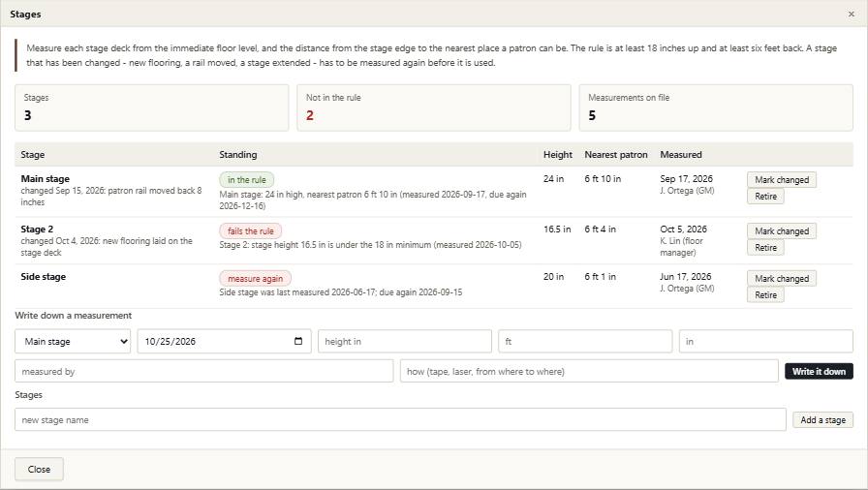Mark Side stage as changed

click(781, 279)
